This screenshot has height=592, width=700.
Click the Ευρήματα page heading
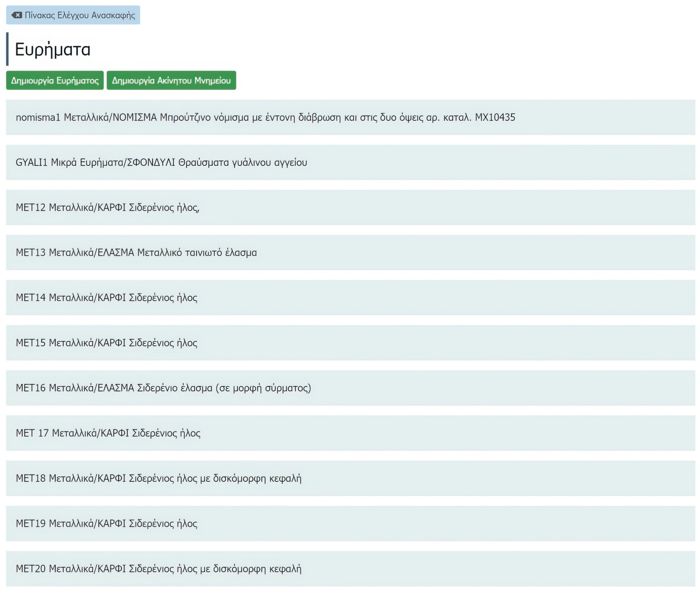click(x=53, y=49)
